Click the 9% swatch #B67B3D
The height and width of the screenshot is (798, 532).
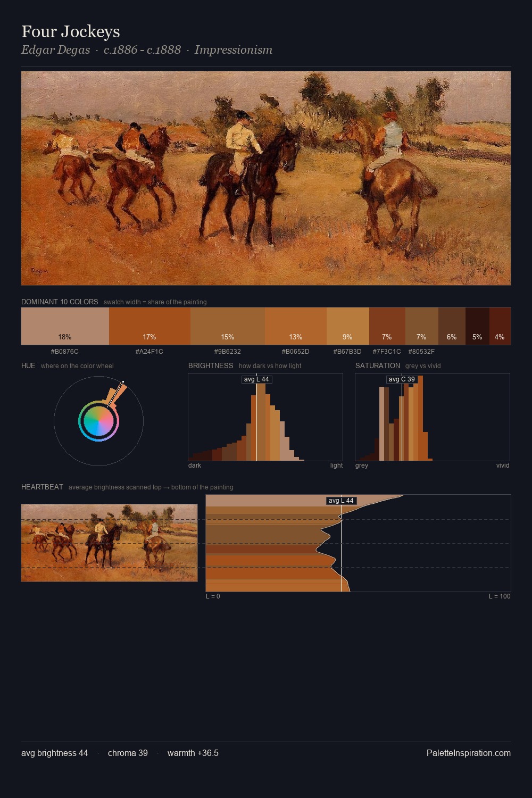point(347,326)
